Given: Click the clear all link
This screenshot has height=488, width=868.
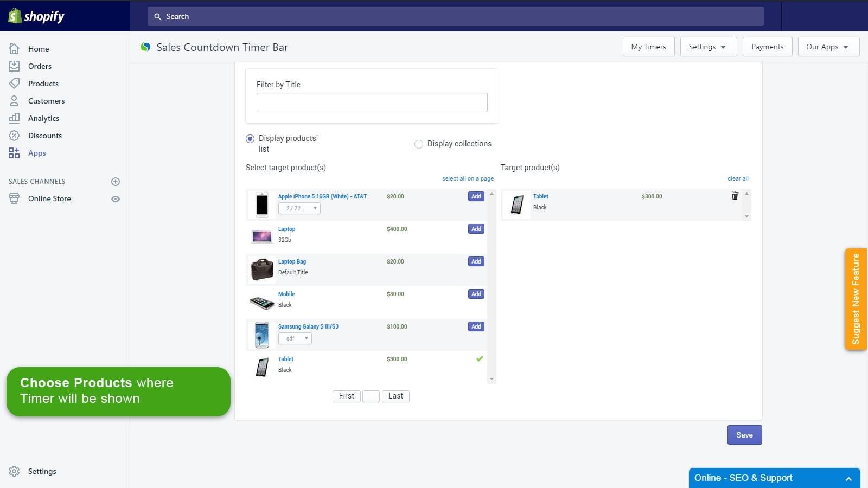Looking at the screenshot, I should coord(738,178).
